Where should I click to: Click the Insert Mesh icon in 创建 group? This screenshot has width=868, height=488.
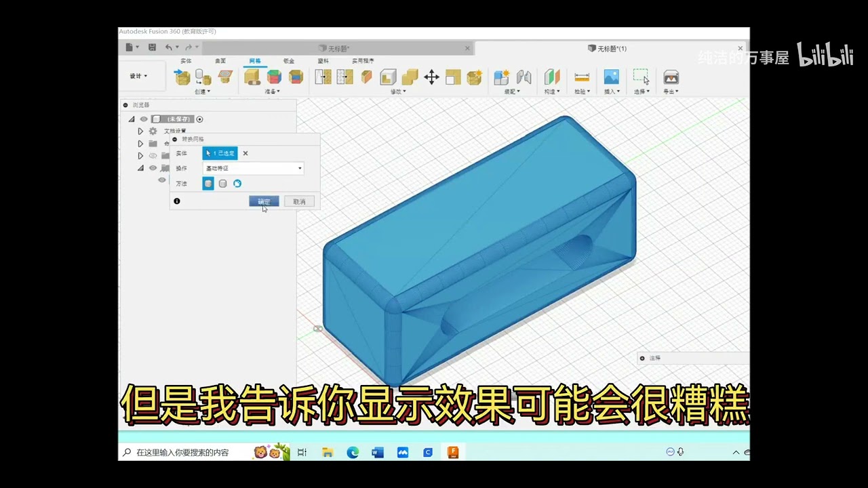pyautogui.click(x=182, y=77)
